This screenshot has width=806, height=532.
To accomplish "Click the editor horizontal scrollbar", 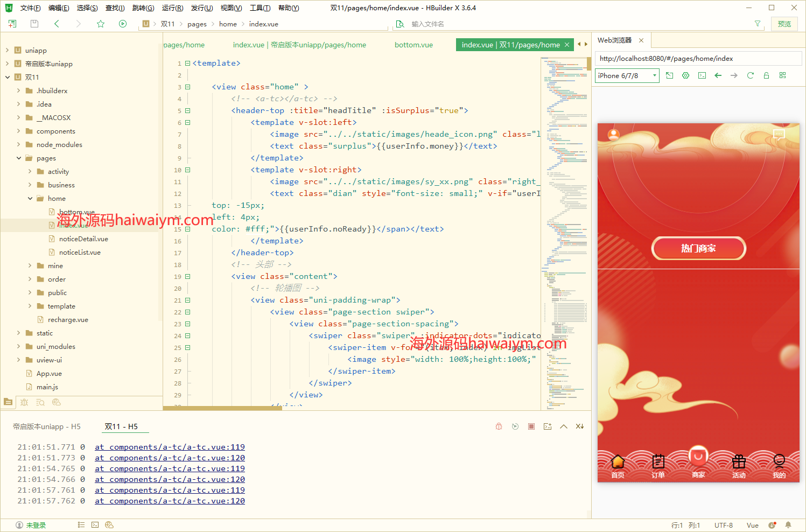I will pyautogui.click(x=222, y=408).
